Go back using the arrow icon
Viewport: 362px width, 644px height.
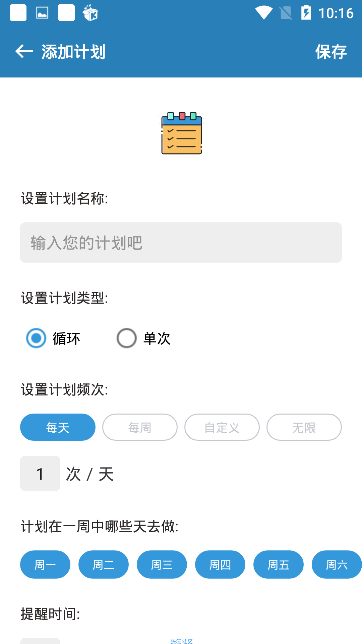pos(24,51)
